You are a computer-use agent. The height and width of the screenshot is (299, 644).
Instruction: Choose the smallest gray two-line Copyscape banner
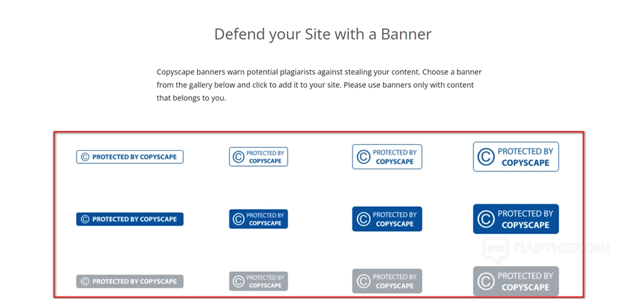pos(259,281)
